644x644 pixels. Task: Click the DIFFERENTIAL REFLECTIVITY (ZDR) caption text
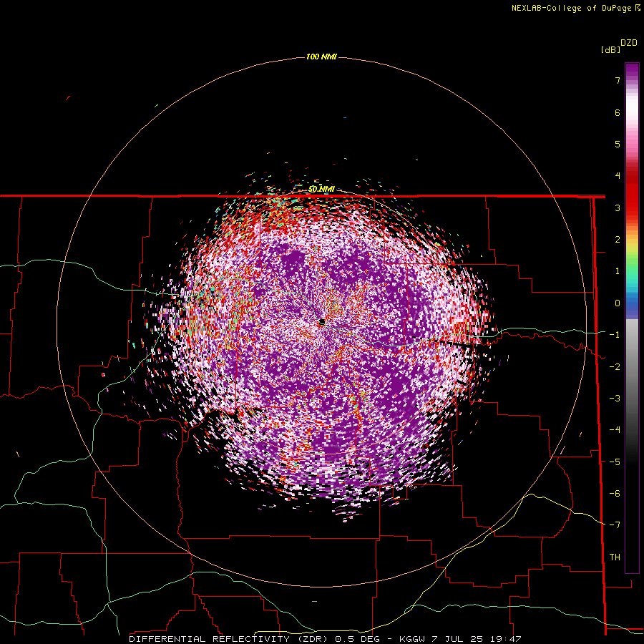(230, 639)
